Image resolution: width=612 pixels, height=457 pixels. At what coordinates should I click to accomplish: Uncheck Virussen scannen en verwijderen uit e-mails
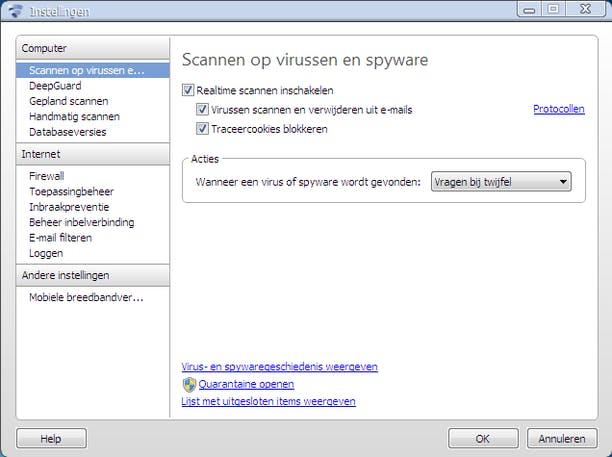pos(203,110)
